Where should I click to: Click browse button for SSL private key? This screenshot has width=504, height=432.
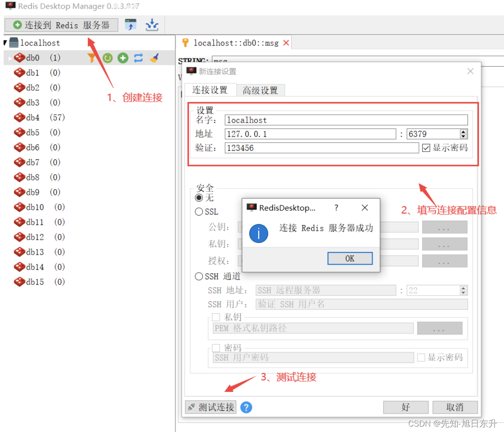(x=445, y=244)
